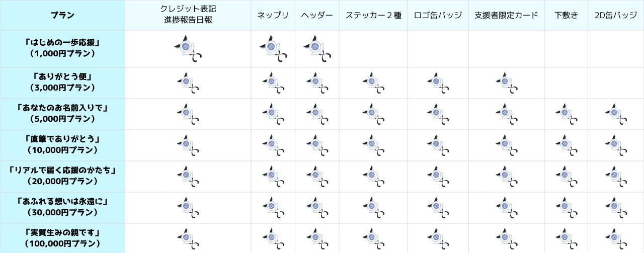Select the 「直筆でありがとう」 10,000円プラン row label
Image resolution: width=644 pixels, height=253 pixels.
point(62,145)
